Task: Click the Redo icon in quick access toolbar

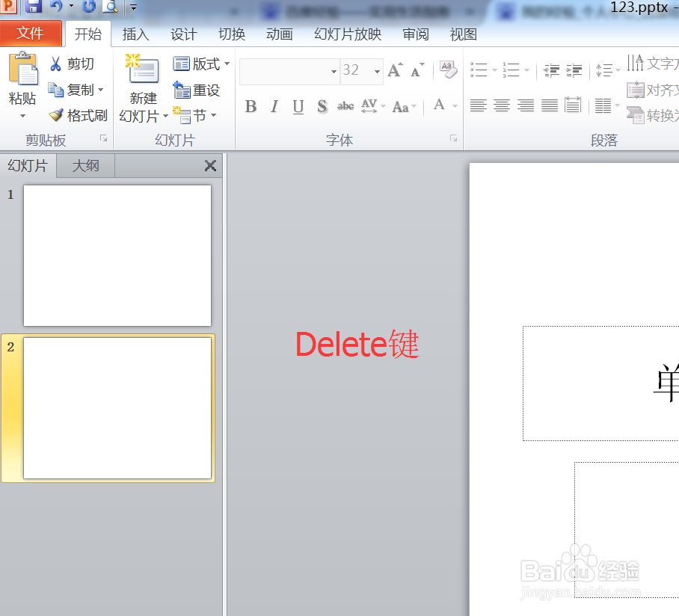Action: tap(89, 6)
